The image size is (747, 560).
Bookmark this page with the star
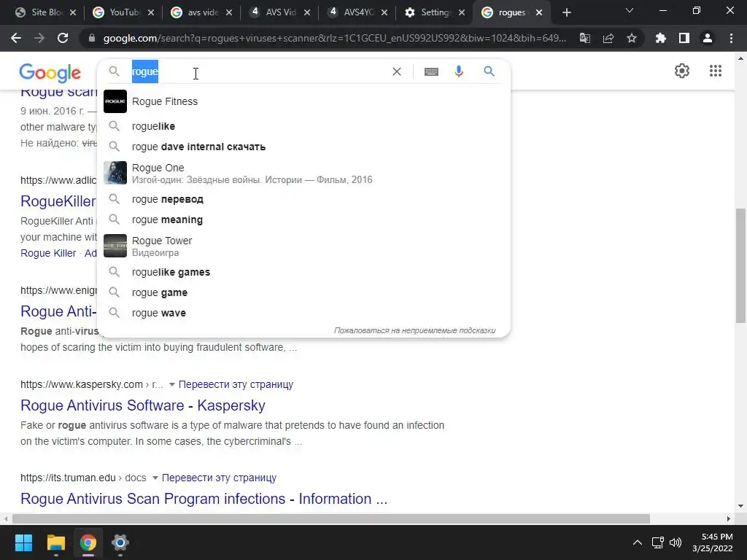point(632,38)
